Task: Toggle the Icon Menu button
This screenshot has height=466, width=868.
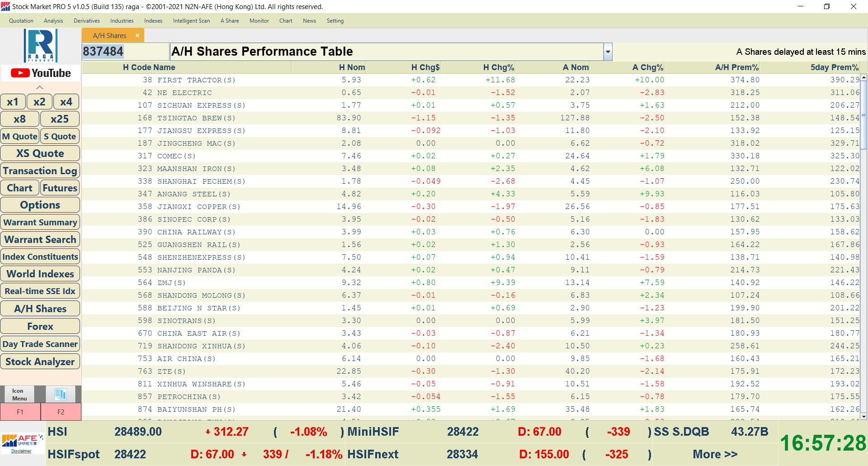Action: 19,394
